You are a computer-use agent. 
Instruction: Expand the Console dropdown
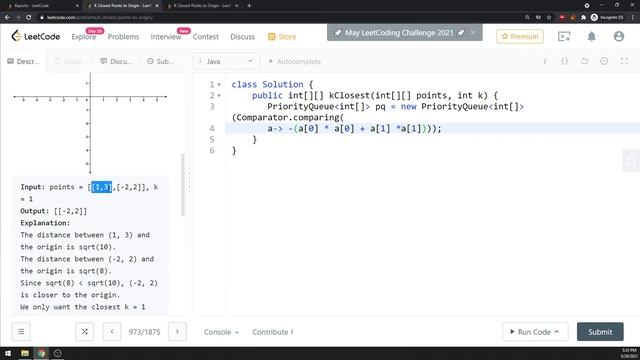tap(221, 332)
